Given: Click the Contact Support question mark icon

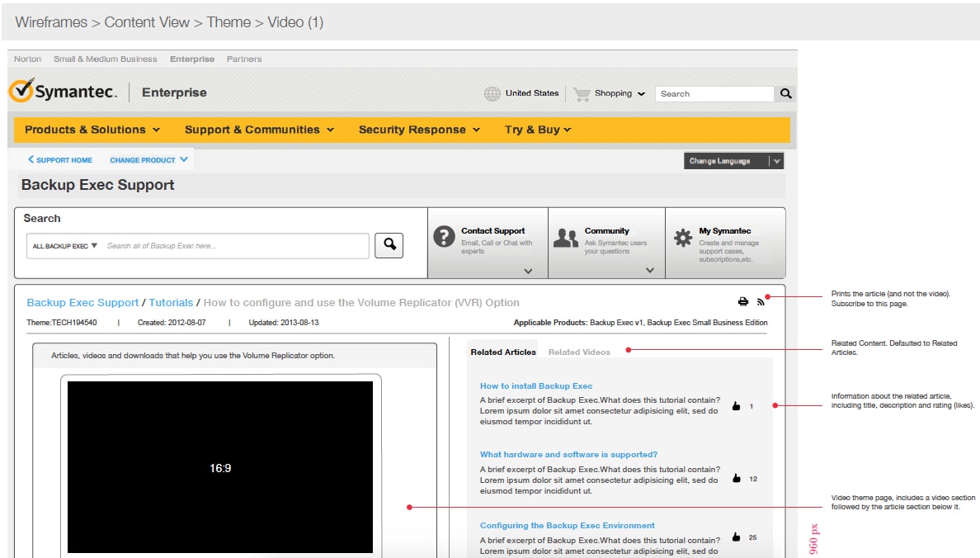Looking at the screenshot, I should click(x=445, y=235).
